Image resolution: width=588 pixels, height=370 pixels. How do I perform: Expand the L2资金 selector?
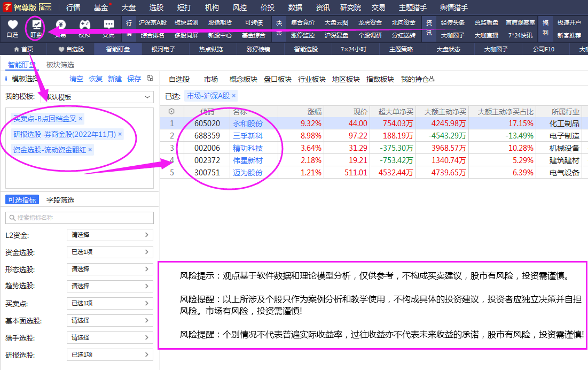point(110,235)
